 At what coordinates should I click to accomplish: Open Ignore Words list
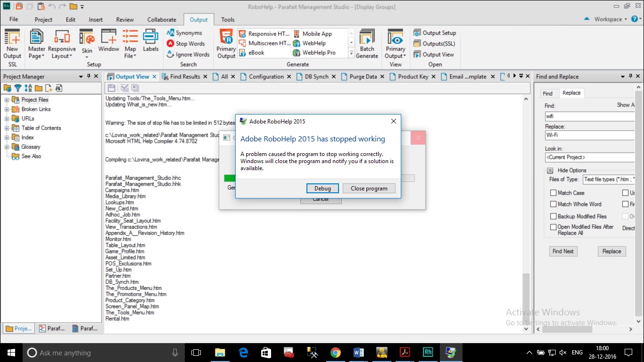[x=188, y=55]
